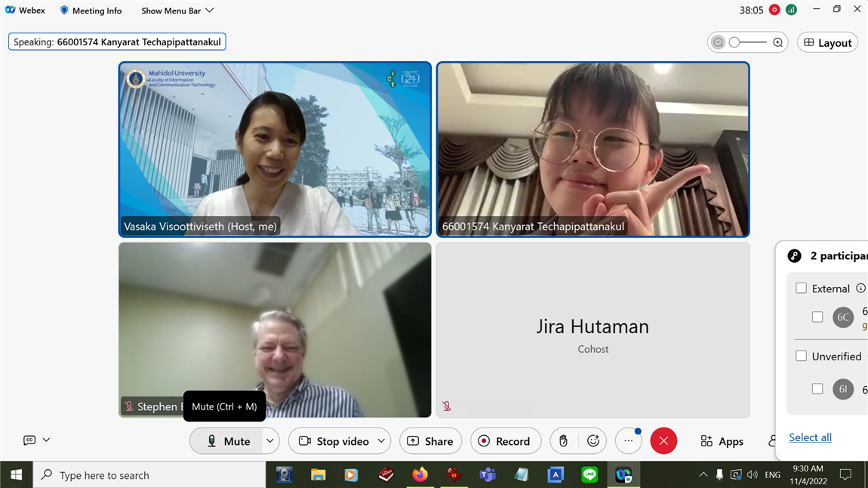The width and height of the screenshot is (868, 488).
Task: Check the Unverified checkbox
Action: (802, 356)
